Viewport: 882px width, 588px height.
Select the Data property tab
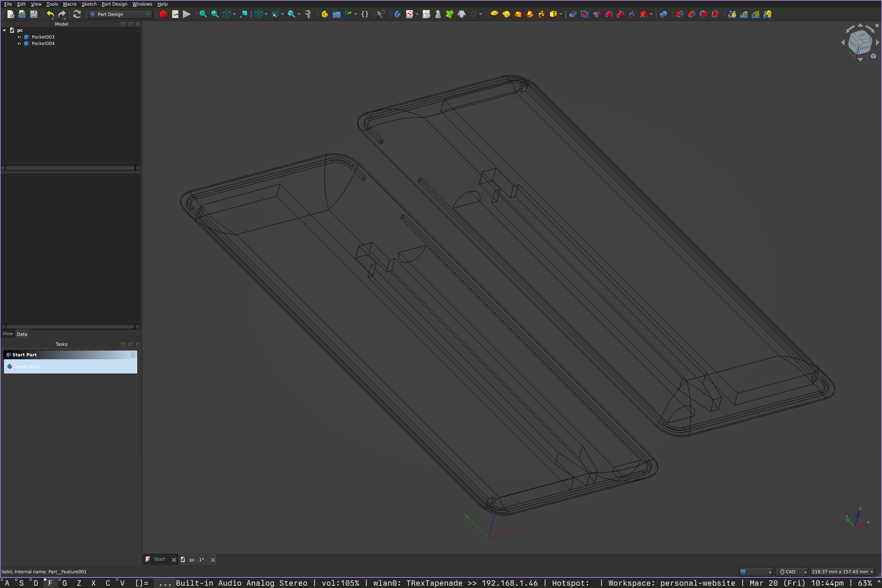point(22,334)
